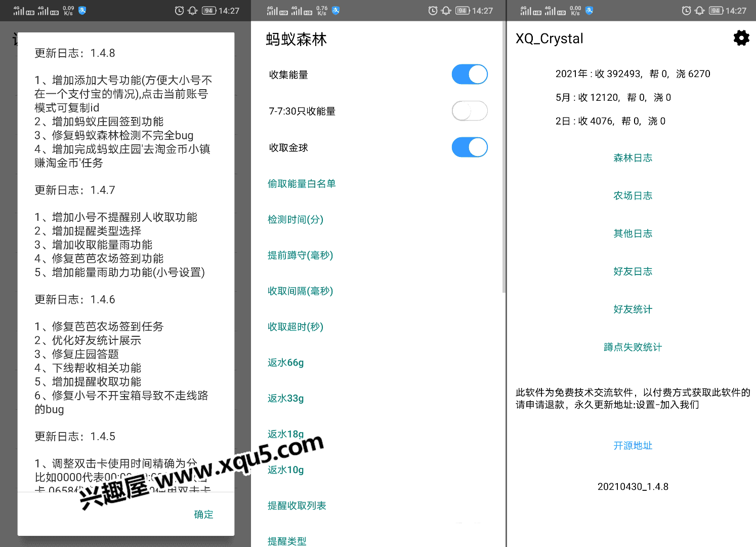Confirm the changelog dialog with 确定
Image resolution: width=756 pixels, height=547 pixels.
[203, 514]
